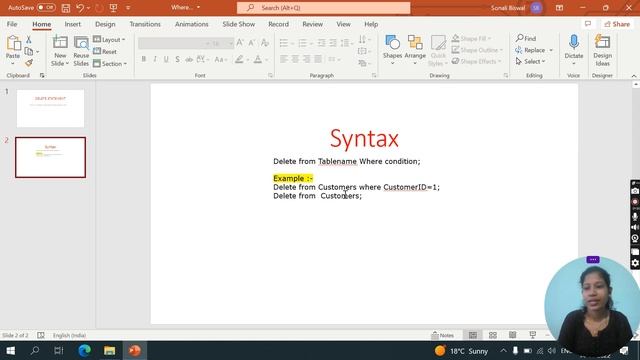The image size is (640, 360).
Task: Click the Share button
Action: click(617, 24)
